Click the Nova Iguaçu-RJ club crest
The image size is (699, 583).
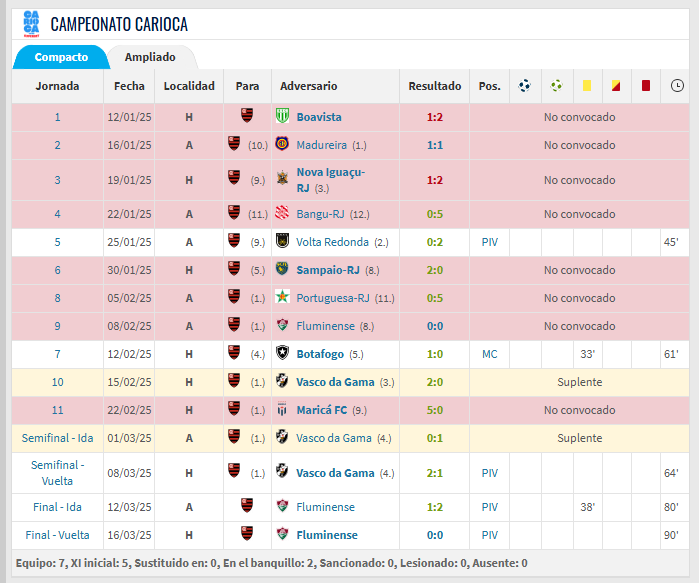(282, 177)
